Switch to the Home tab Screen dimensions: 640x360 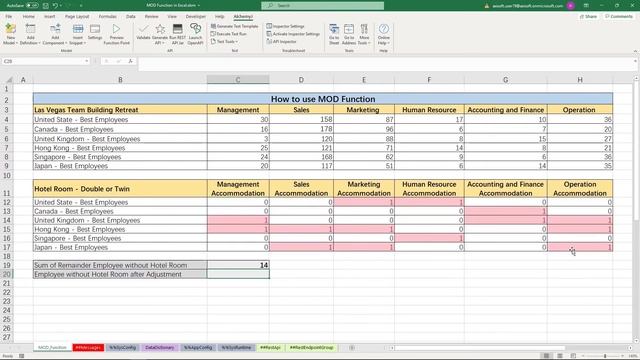(x=29, y=17)
